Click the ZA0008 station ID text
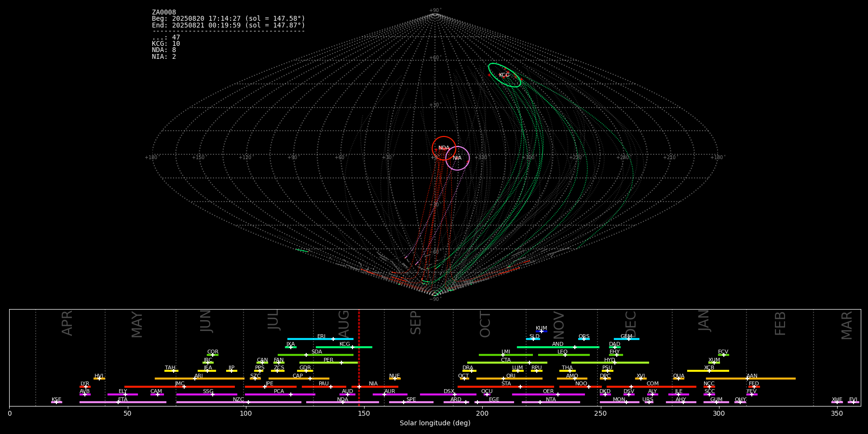868x434 pixels. click(x=164, y=13)
